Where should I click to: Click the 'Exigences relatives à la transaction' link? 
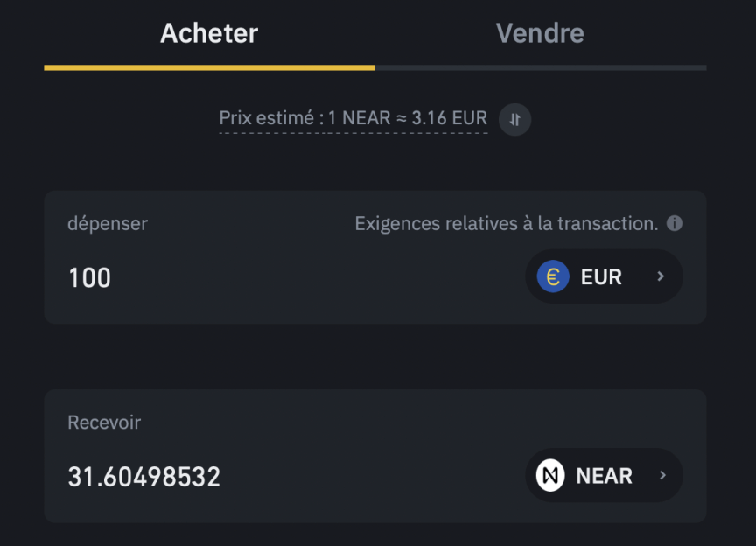point(508,223)
